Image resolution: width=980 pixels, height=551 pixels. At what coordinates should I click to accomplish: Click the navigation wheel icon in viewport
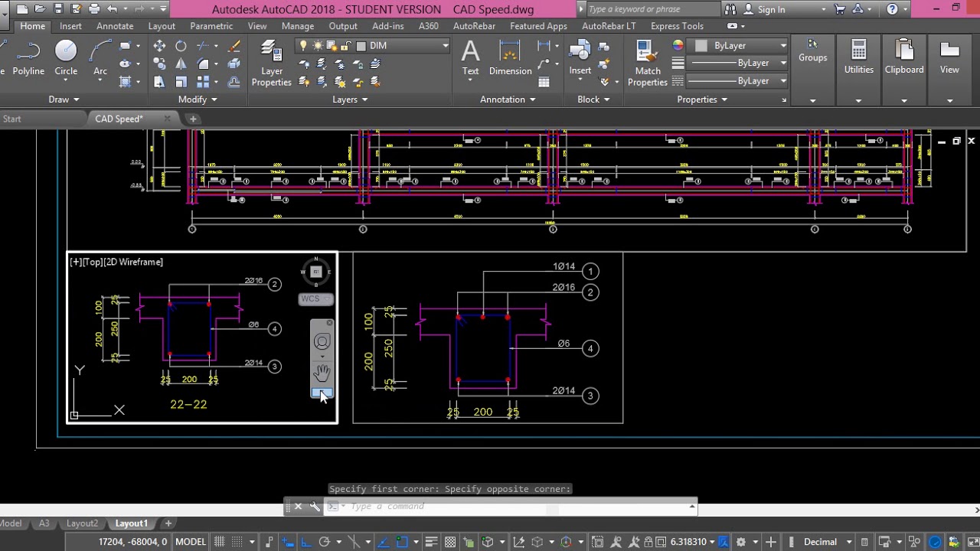point(322,342)
